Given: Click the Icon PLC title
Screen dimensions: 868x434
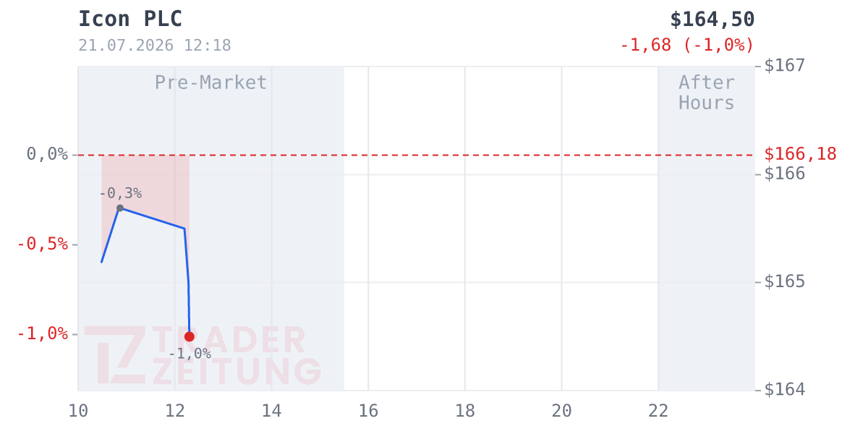Looking at the screenshot, I should pyautogui.click(x=130, y=19).
